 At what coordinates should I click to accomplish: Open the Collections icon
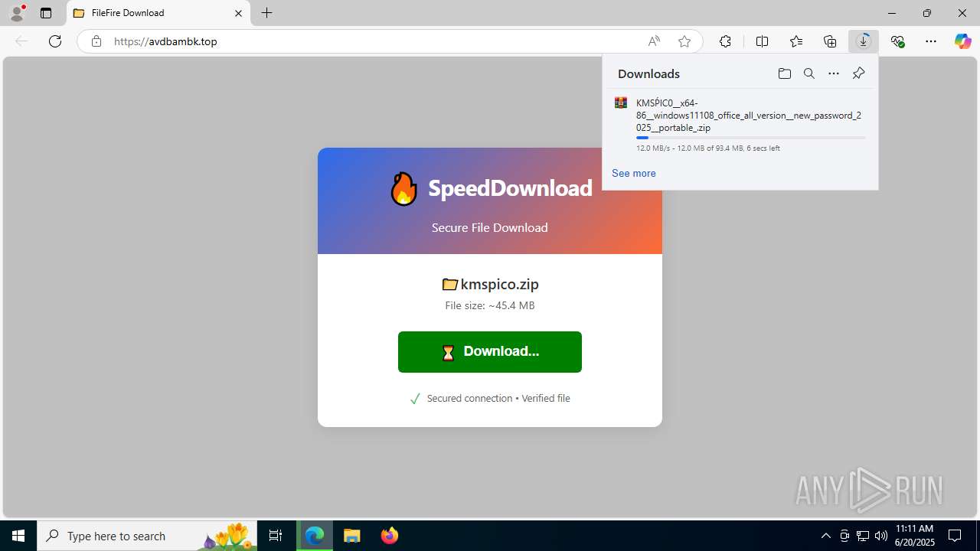coord(830,41)
